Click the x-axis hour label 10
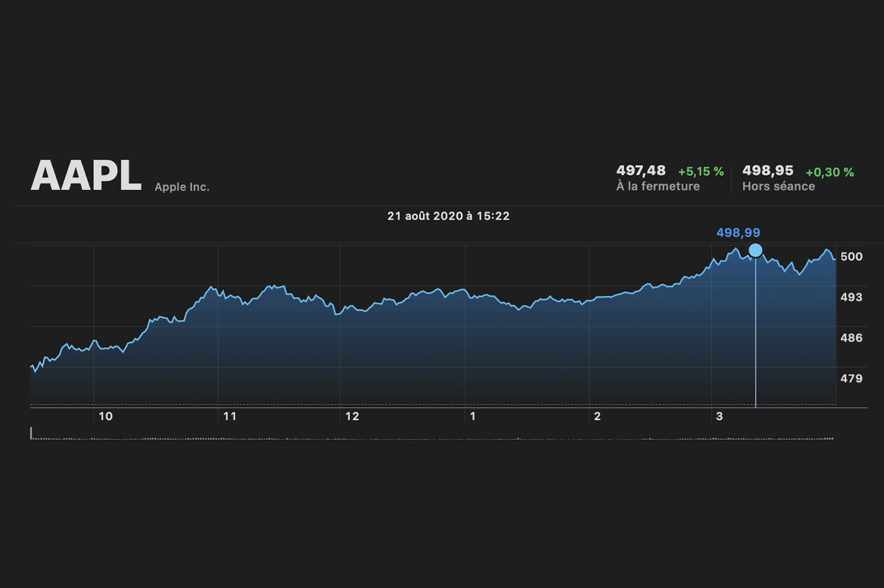This screenshot has height=588, width=884. (x=105, y=416)
